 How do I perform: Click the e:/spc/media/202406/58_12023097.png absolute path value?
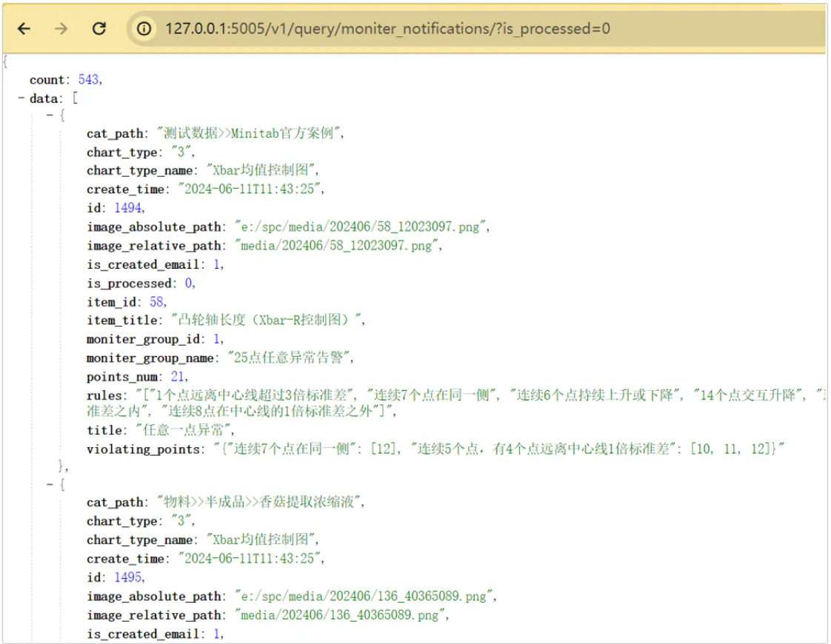(361, 227)
